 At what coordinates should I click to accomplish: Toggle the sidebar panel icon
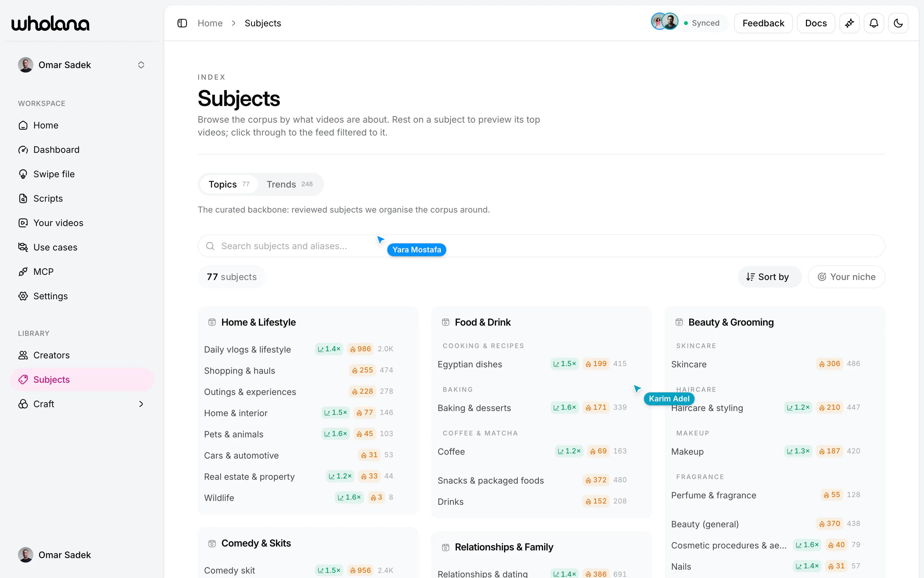[182, 23]
